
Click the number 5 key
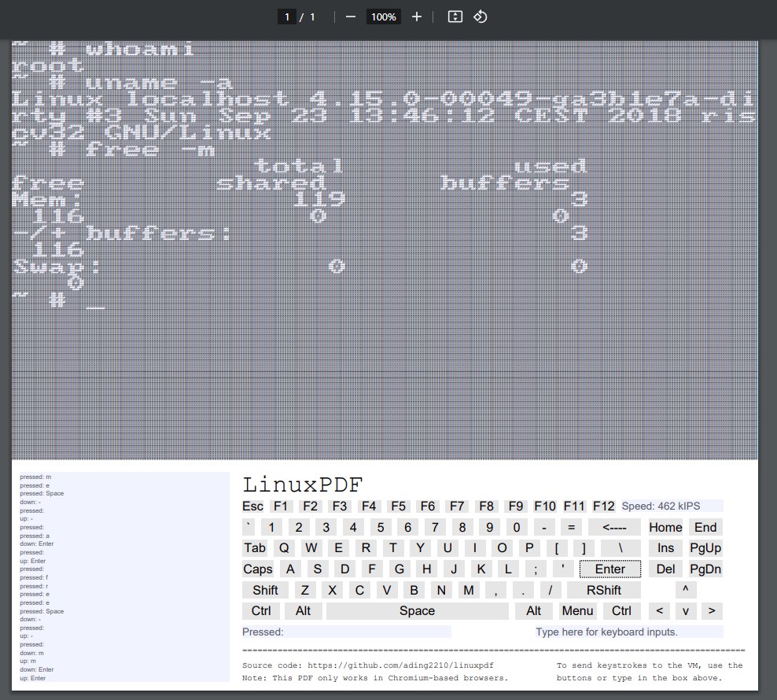point(381,527)
